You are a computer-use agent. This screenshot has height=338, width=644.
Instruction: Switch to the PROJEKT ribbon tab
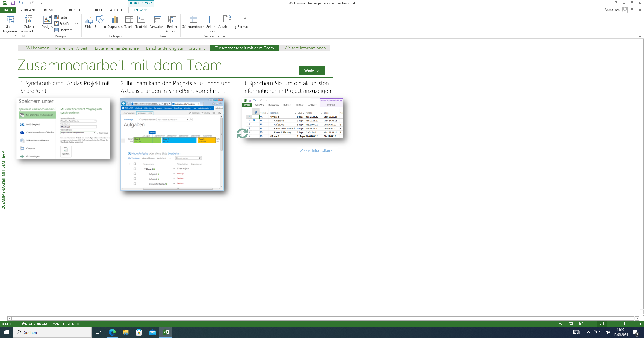[x=96, y=10]
